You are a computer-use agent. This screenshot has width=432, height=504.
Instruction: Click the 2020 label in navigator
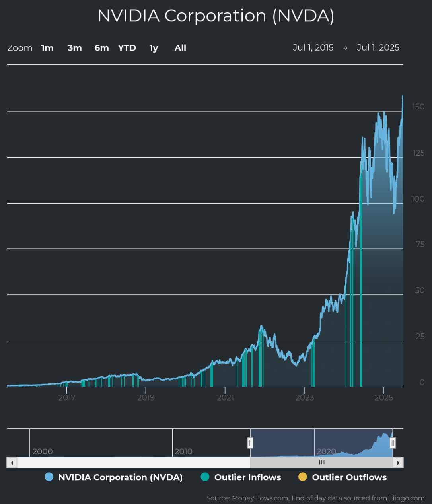(x=327, y=451)
